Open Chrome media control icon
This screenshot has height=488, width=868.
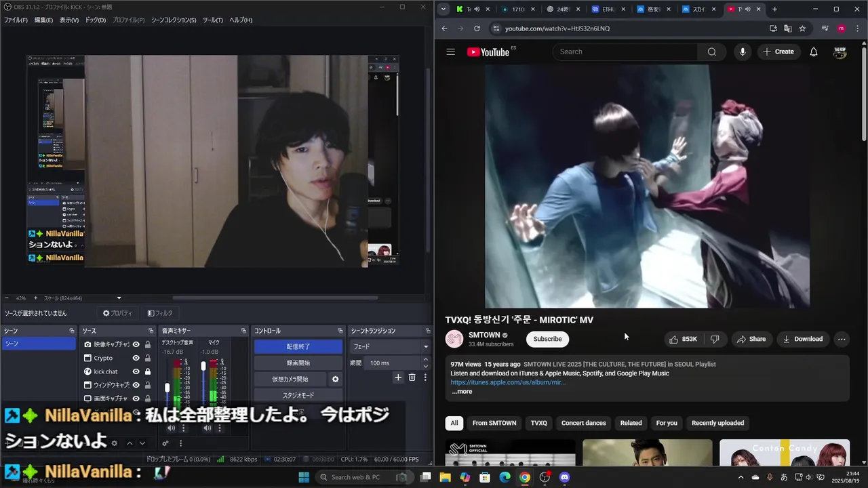[825, 28]
